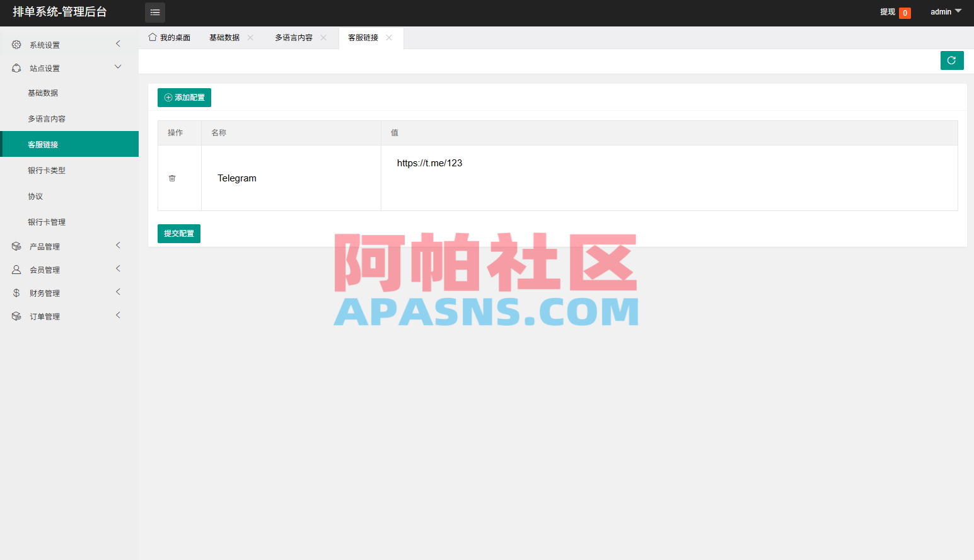The height and width of the screenshot is (560, 974).
Task: Click the 系统设置 gear icon
Action: pyautogui.click(x=16, y=45)
